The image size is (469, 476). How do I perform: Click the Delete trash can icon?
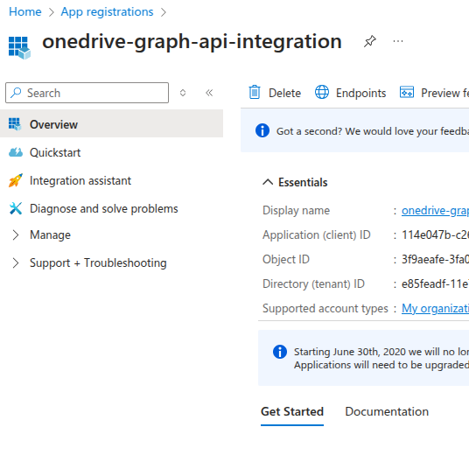(x=255, y=92)
